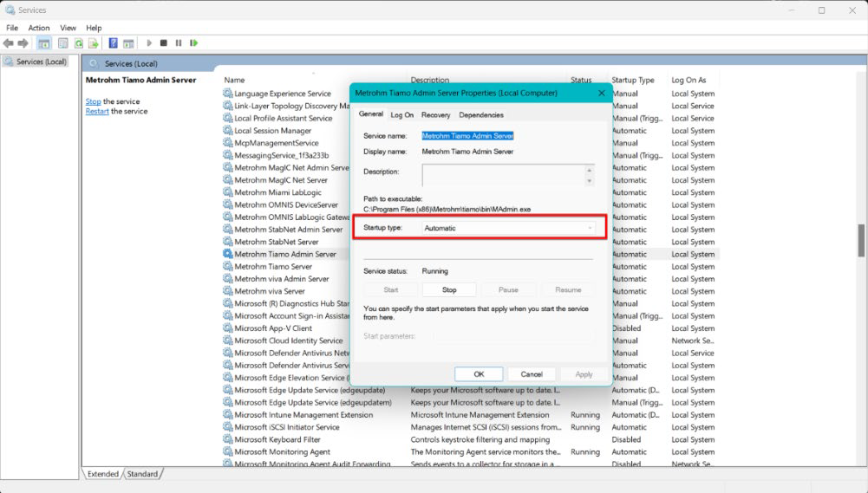
Task: Switch to the Standard view tab
Action: (x=142, y=474)
